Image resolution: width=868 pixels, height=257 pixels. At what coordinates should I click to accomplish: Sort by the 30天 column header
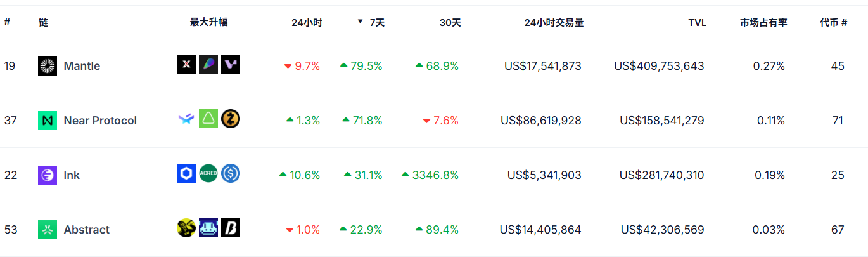pyautogui.click(x=450, y=22)
